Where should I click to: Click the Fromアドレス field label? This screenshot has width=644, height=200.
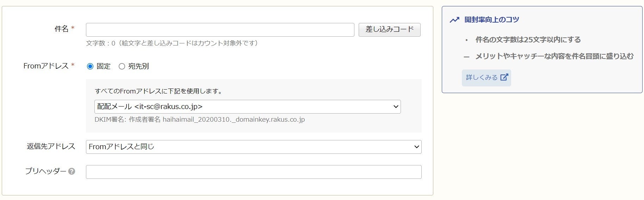point(46,66)
